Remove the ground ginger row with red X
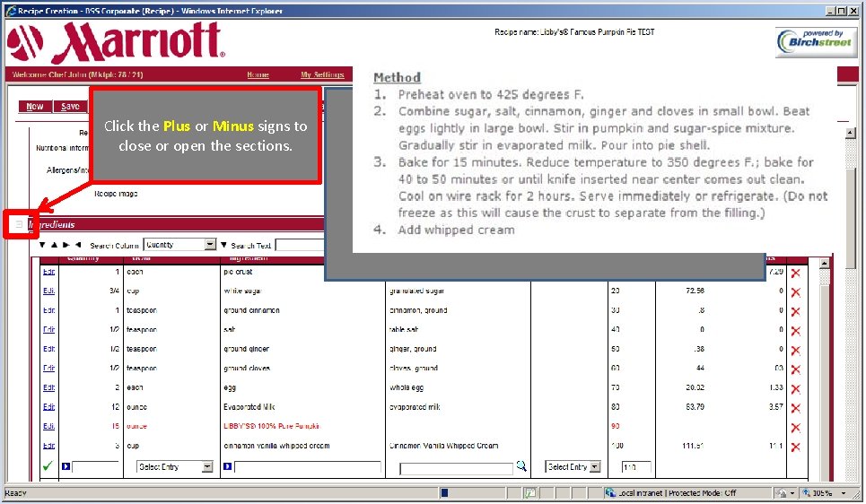 pyautogui.click(x=795, y=350)
